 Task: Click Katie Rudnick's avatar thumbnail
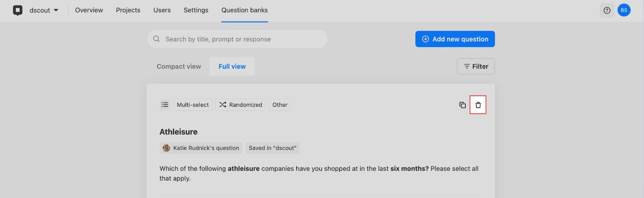pos(166,148)
